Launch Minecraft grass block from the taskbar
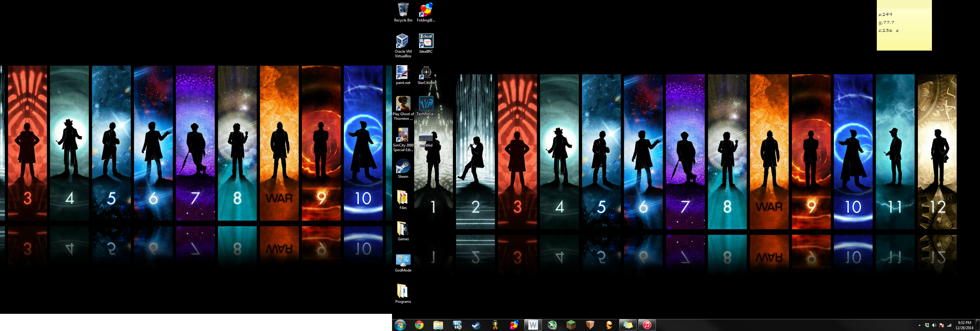Screen dimensions: 980x331 coord(571,325)
